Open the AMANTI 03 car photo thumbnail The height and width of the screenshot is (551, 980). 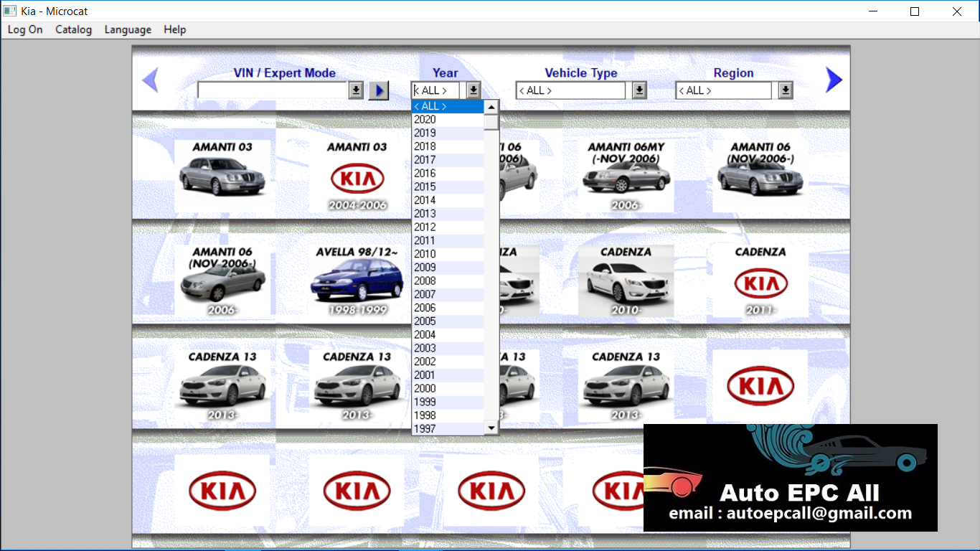(222, 176)
